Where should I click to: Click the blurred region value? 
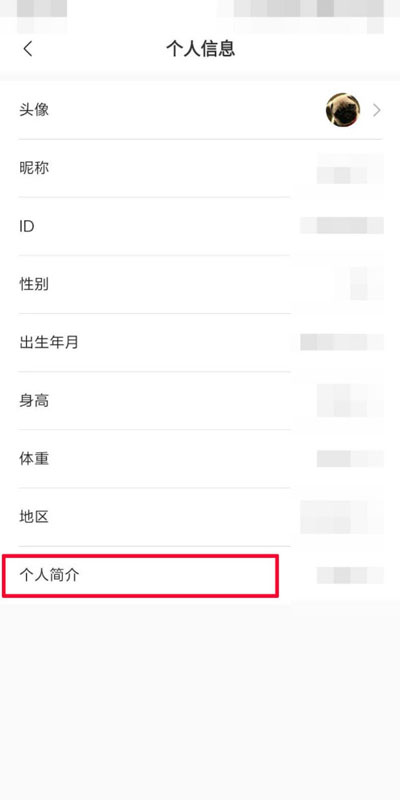click(x=342, y=517)
